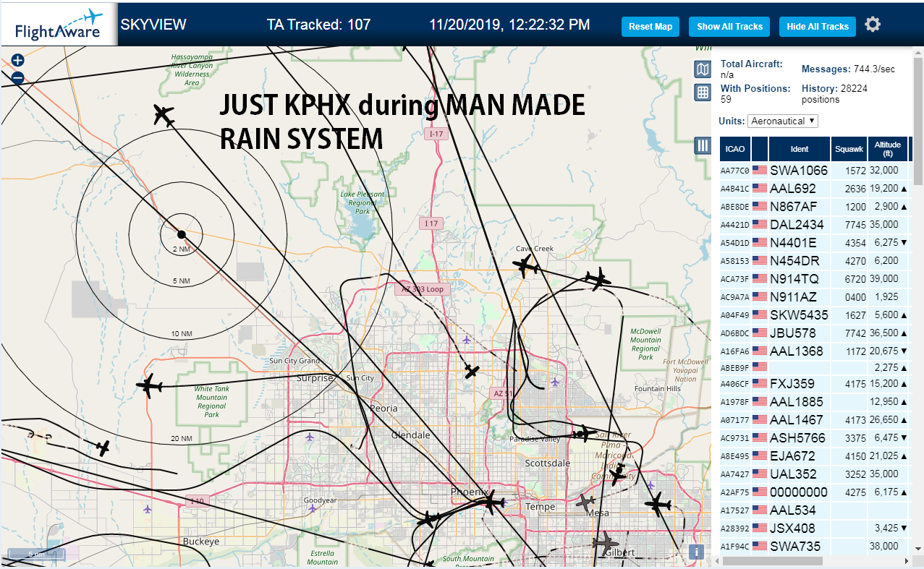The height and width of the screenshot is (569, 924).
Task: Select the N454DR row ident
Action: (x=794, y=260)
